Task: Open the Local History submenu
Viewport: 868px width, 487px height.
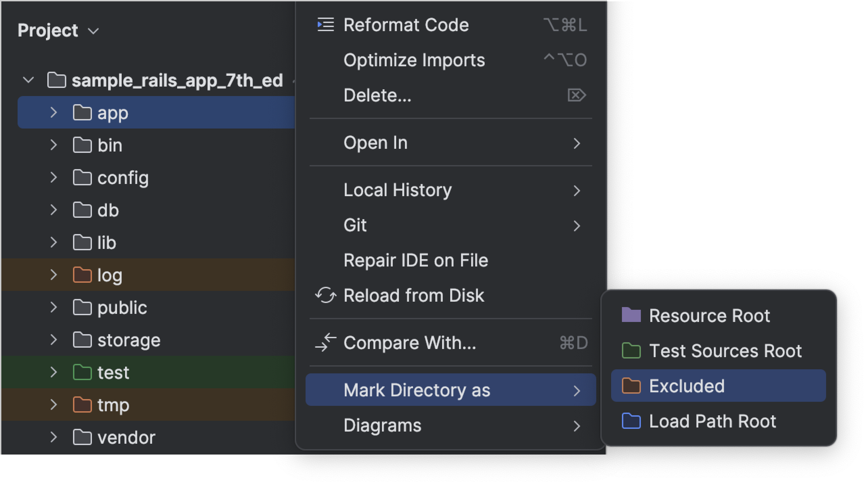Action: 397,190
